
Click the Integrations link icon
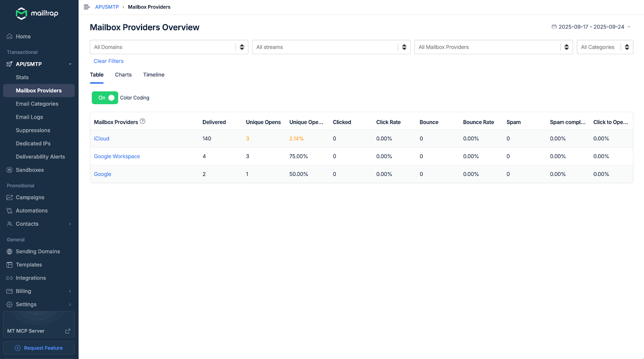click(10, 278)
